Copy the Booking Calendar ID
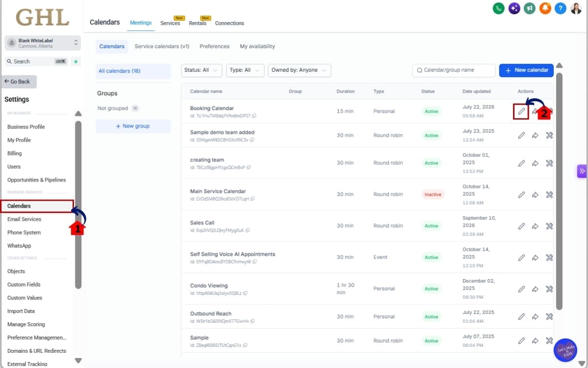588x368 pixels. pos(254,116)
